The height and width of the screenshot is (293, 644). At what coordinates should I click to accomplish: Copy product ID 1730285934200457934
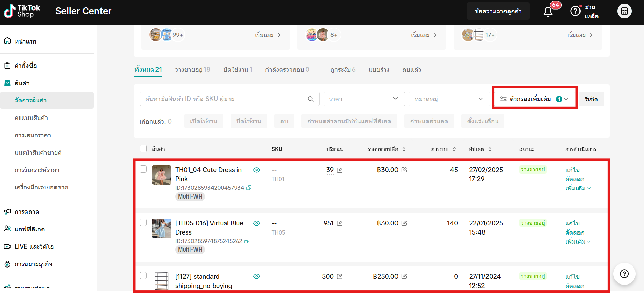coord(249,188)
